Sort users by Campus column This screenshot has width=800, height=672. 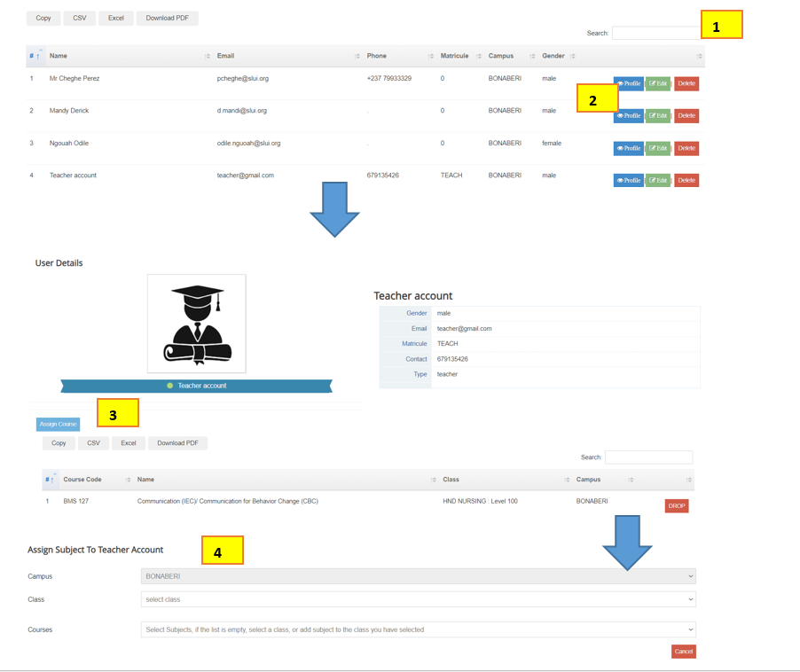[x=511, y=56]
